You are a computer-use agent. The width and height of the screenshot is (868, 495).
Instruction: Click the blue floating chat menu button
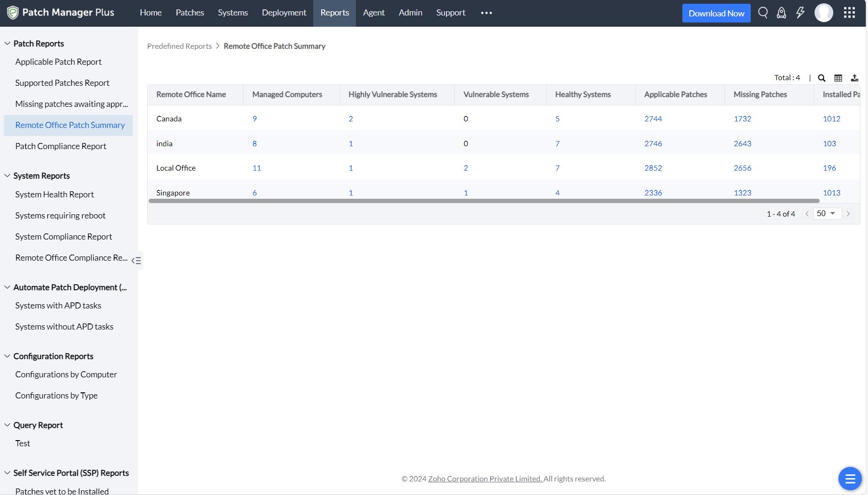coord(850,479)
